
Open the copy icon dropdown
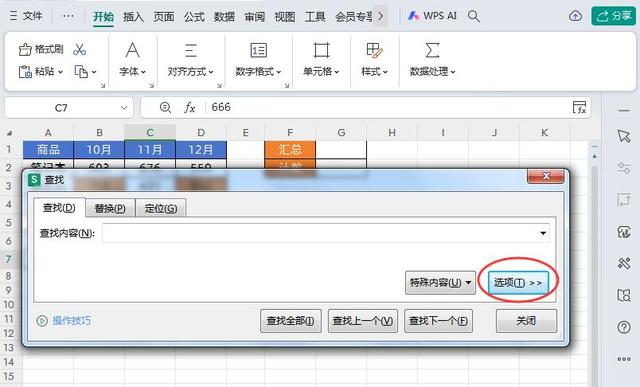[x=85, y=72]
